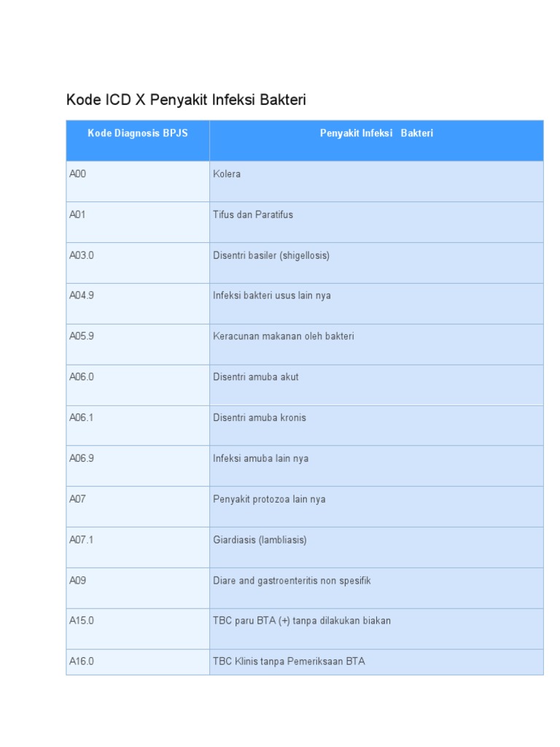Click 'TBC paru BTA (+) tanpa dilakukan biakan'
The width and height of the screenshot is (560, 747).
(302, 622)
